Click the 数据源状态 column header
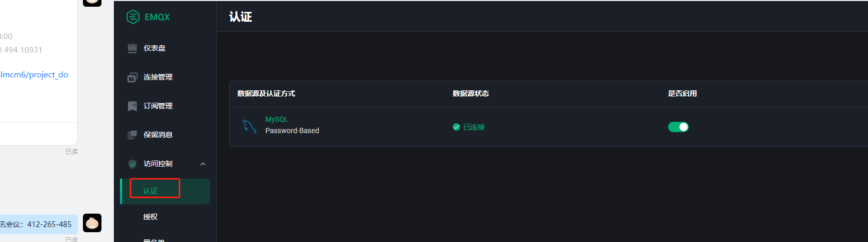The width and height of the screenshot is (868, 242). click(470, 93)
